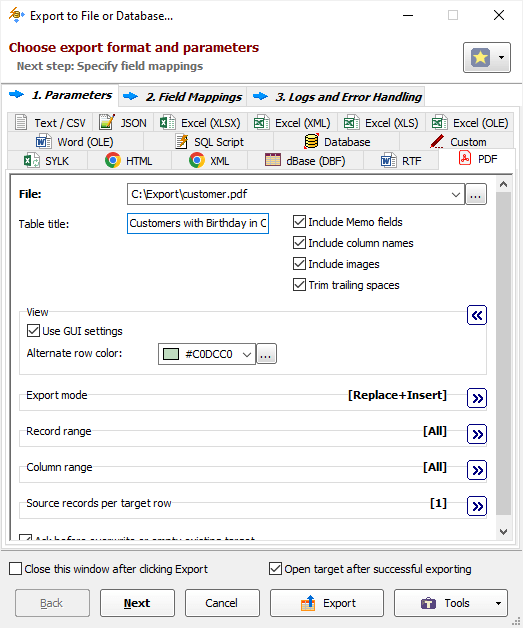Uncheck Include images
The image size is (523, 628).
(x=299, y=264)
